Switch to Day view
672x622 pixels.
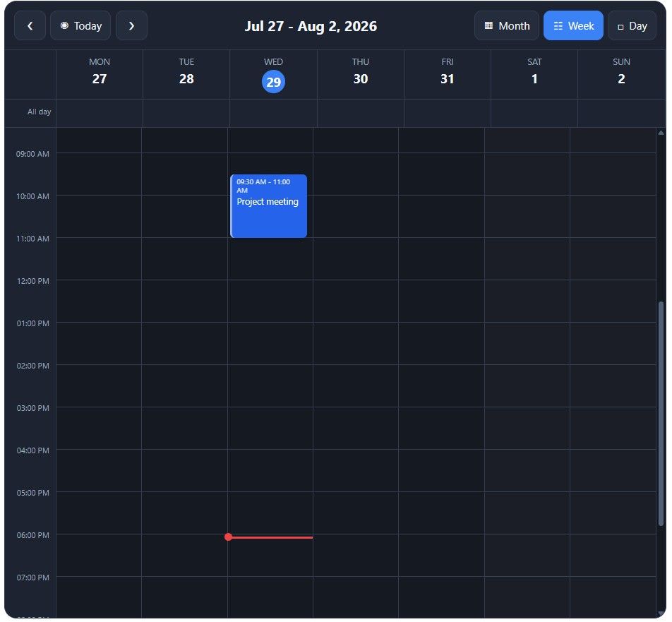(x=632, y=25)
